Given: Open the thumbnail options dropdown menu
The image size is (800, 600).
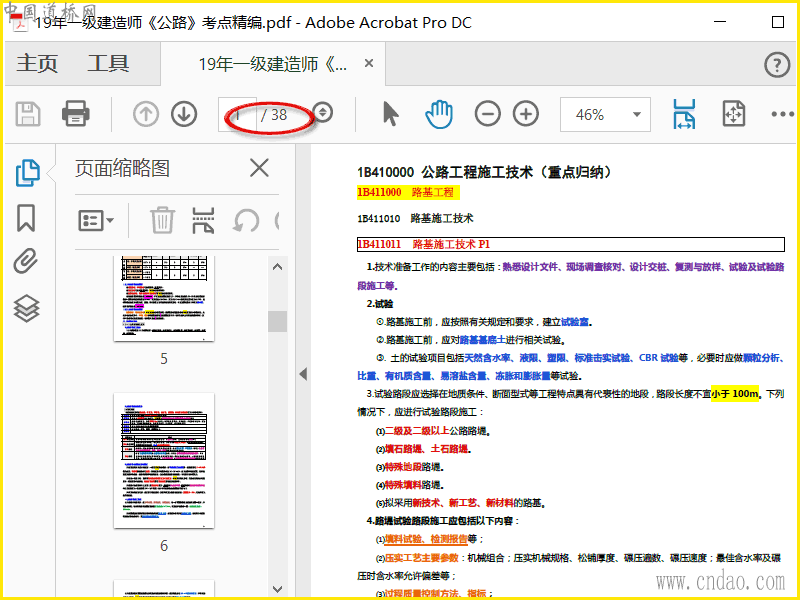Looking at the screenshot, I should tap(96, 221).
